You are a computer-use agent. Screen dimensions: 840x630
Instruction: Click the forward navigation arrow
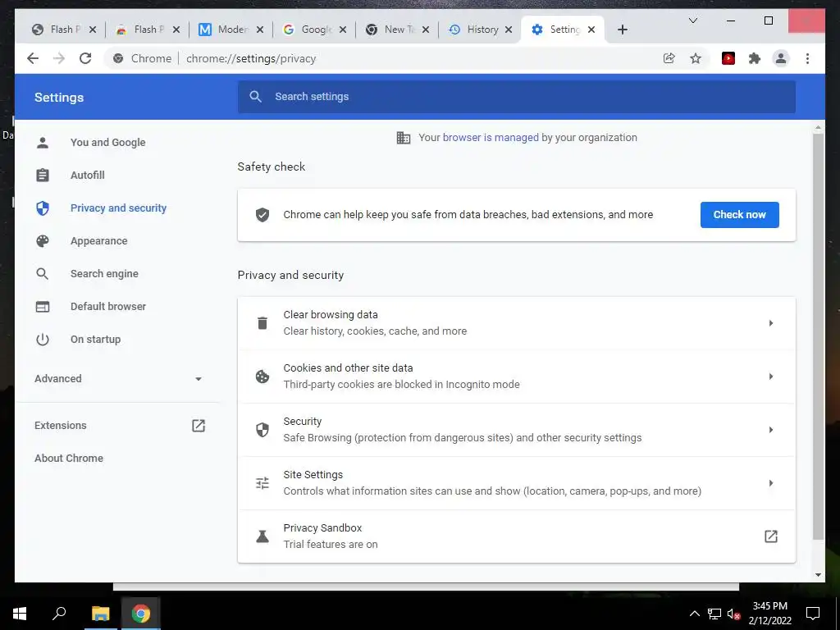click(59, 58)
